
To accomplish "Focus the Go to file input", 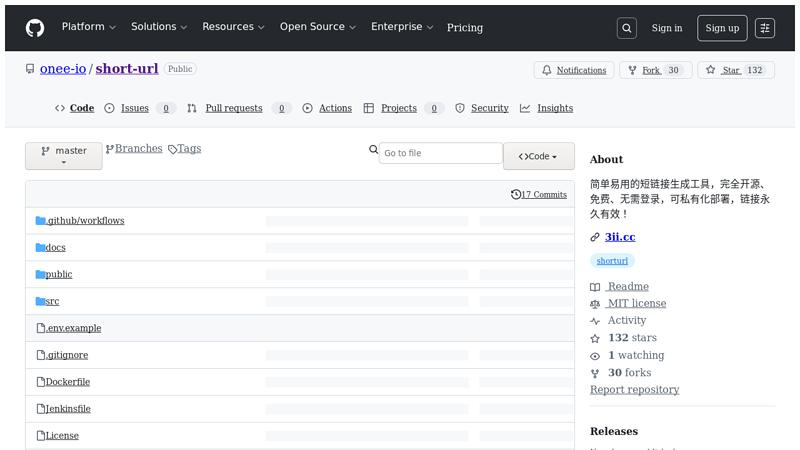I will (x=440, y=153).
